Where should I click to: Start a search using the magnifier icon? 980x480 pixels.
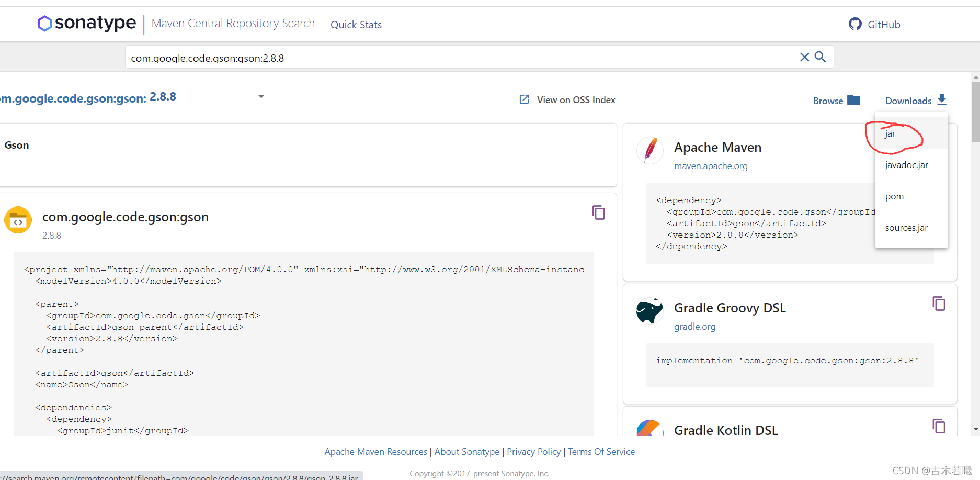click(820, 57)
